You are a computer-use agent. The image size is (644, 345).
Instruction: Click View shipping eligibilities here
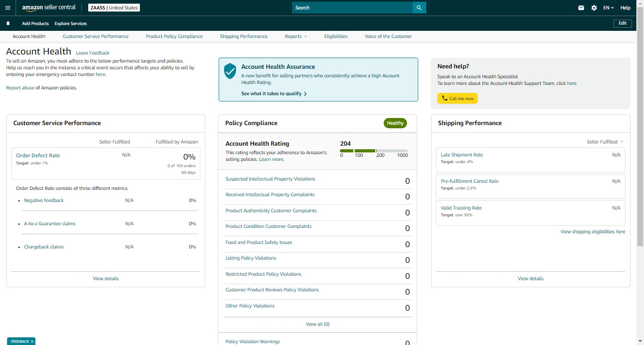coord(593,231)
